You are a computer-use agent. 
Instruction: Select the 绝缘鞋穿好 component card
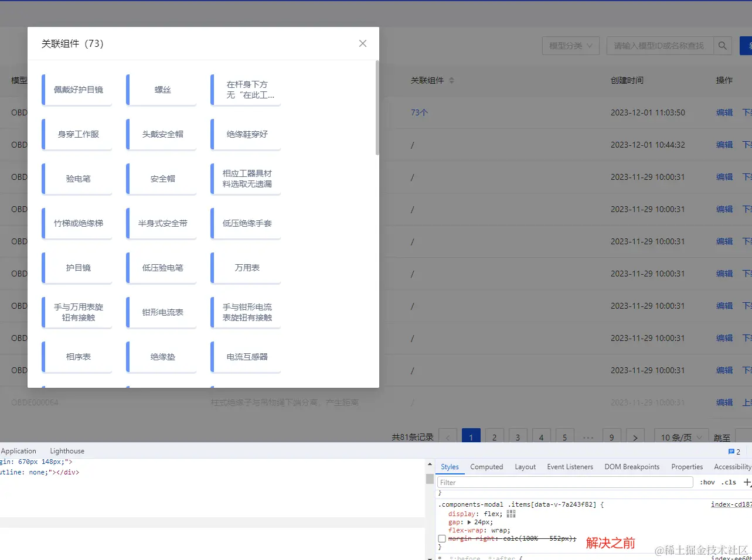[246, 134]
